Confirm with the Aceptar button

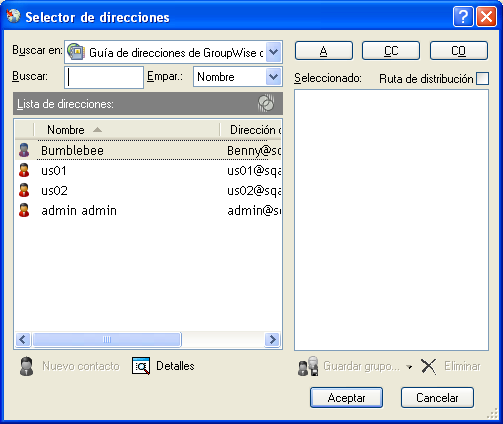coord(346,397)
